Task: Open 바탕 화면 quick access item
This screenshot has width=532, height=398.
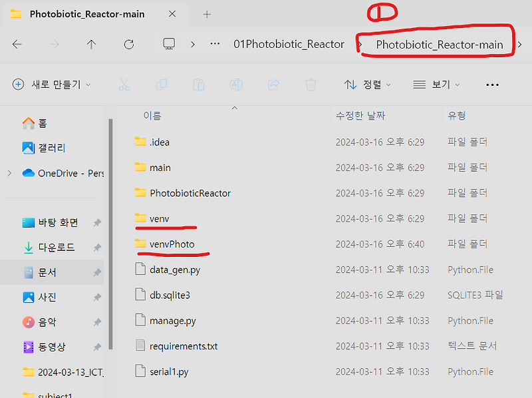Action: (x=51, y=222)
